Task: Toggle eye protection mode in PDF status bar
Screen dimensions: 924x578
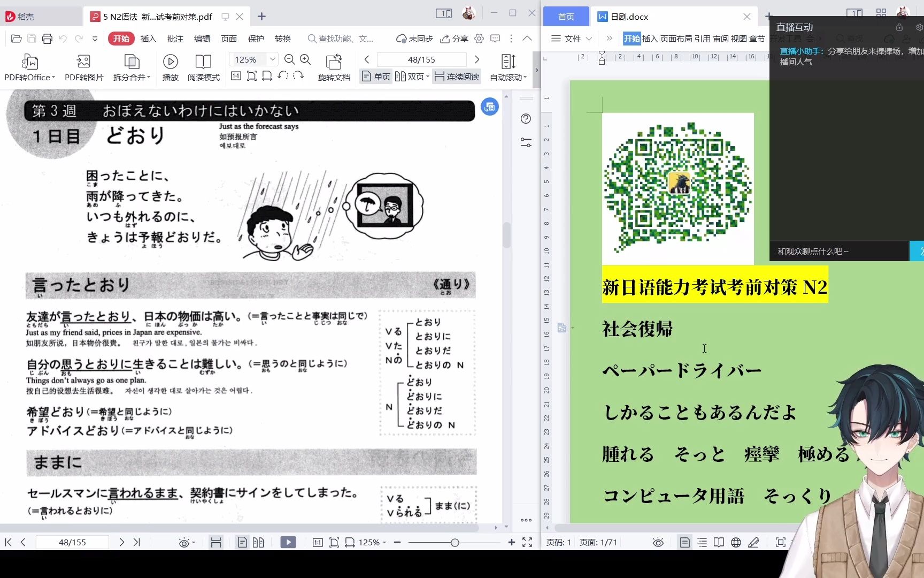Action: pyautogui.click(x=186, y=543)
